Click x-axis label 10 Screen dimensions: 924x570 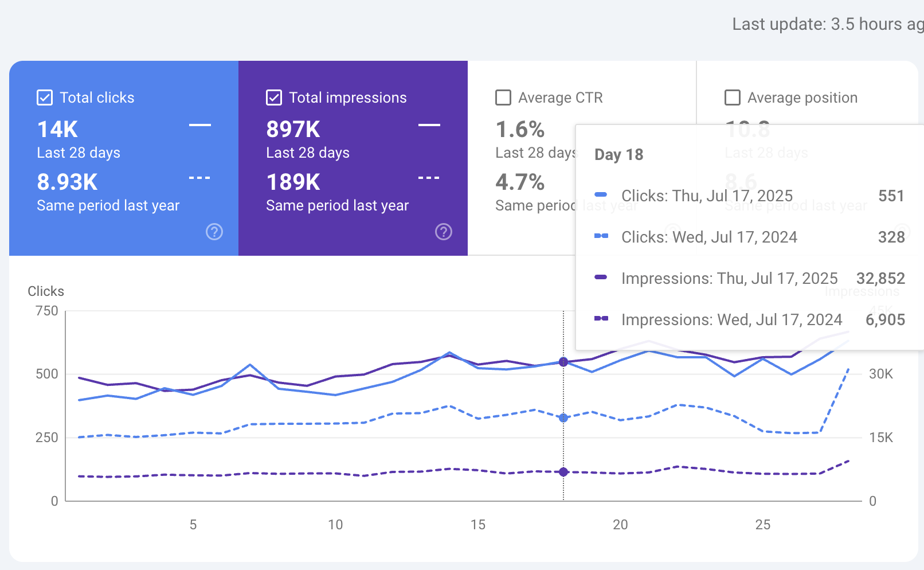[335, 525]
